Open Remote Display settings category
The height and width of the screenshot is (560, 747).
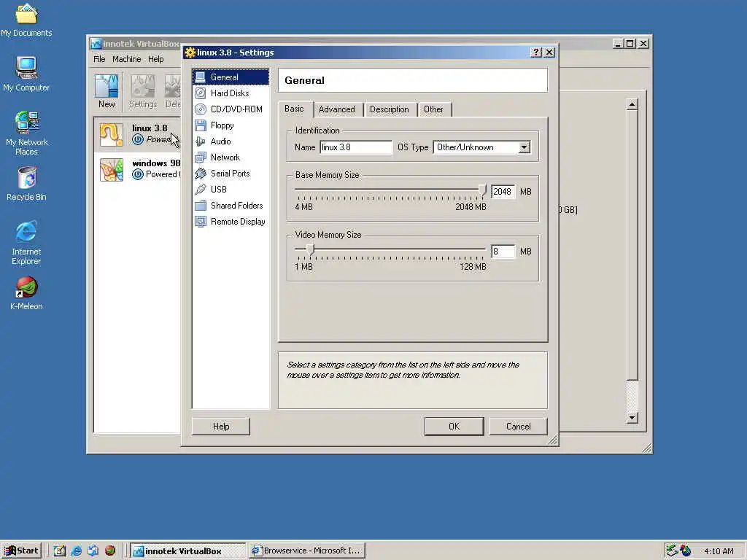point(231,222)
